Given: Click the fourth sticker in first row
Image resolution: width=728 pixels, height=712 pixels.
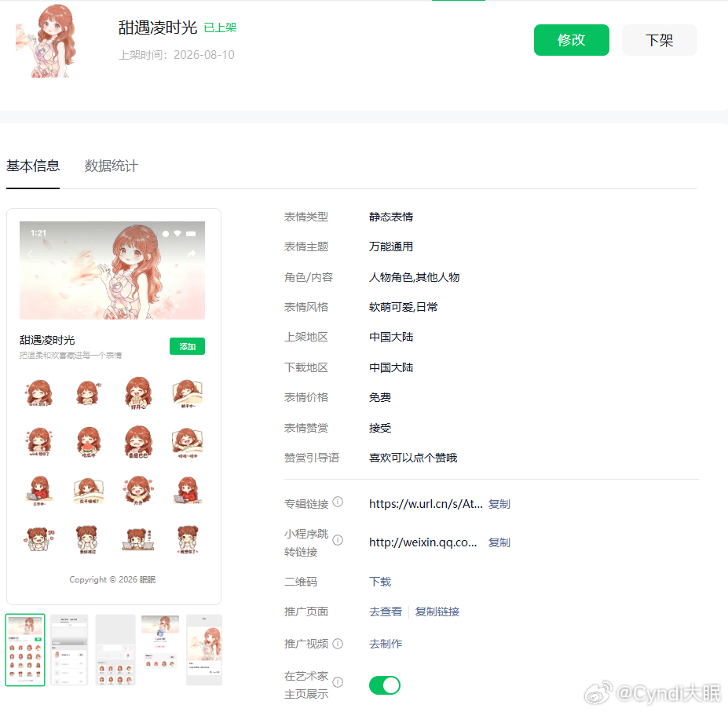Looking at the screenshot, I should [x=187, y=393].
